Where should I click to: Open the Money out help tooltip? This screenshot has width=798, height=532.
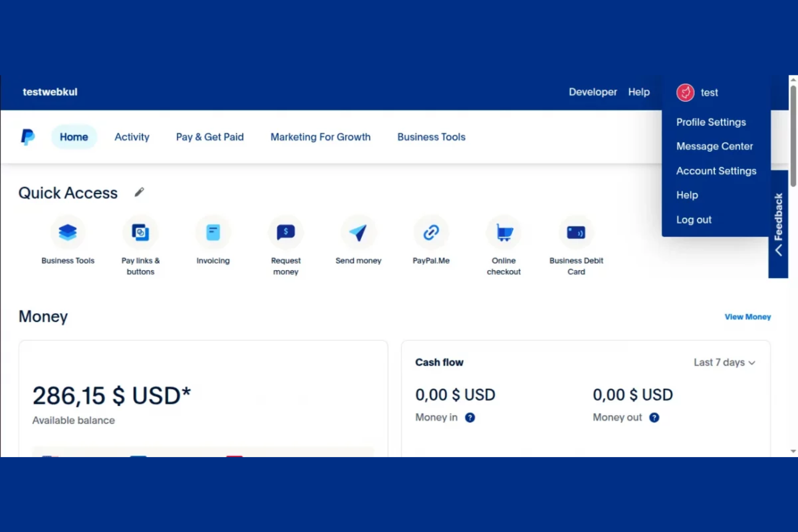pyautogui.click(x=654, y=417)
